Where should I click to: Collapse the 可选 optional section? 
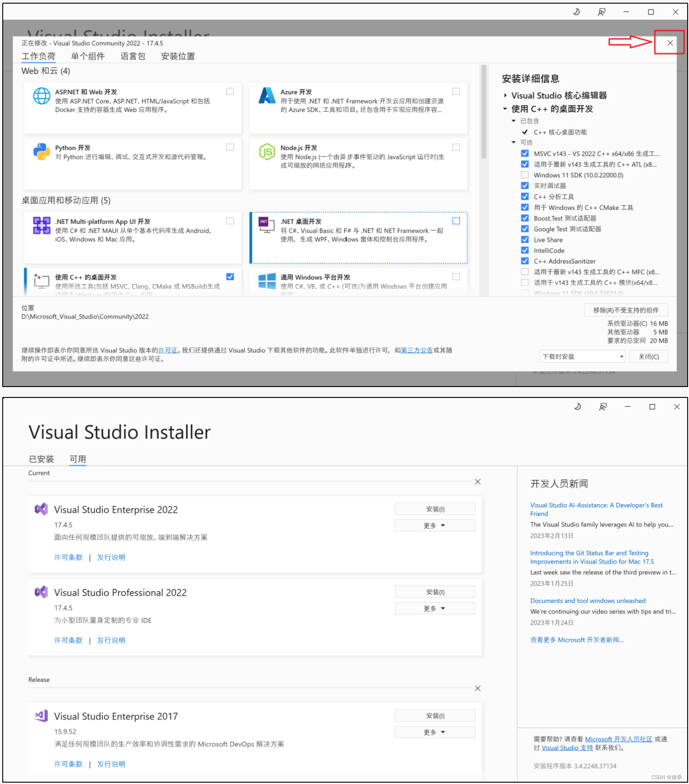(x=514, y=142)
